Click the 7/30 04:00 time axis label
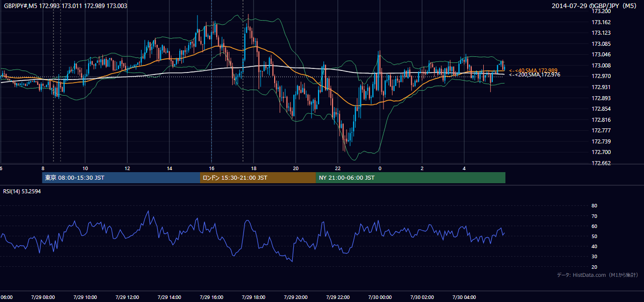644x302 pixels. pos(464,297)
